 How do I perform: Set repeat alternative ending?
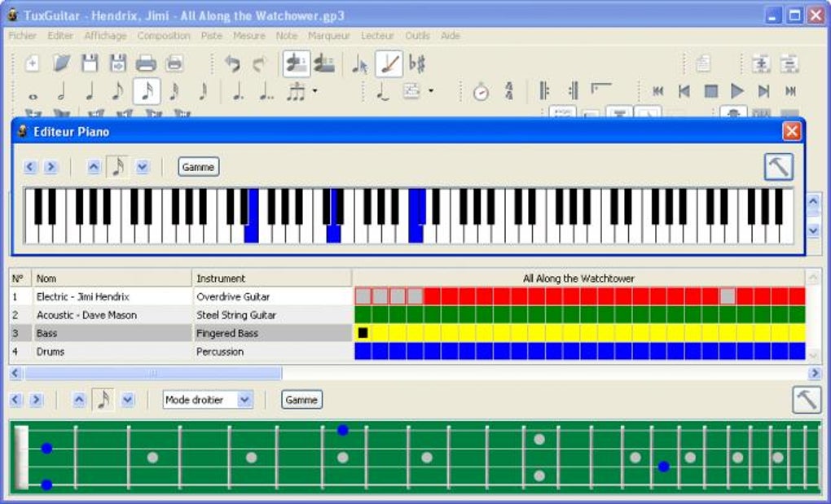click(601, 89)
